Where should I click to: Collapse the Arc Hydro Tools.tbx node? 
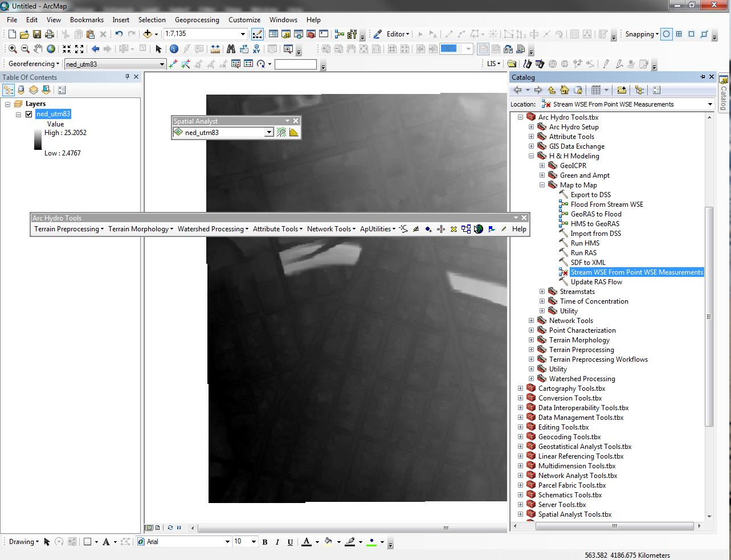(520, 117)
